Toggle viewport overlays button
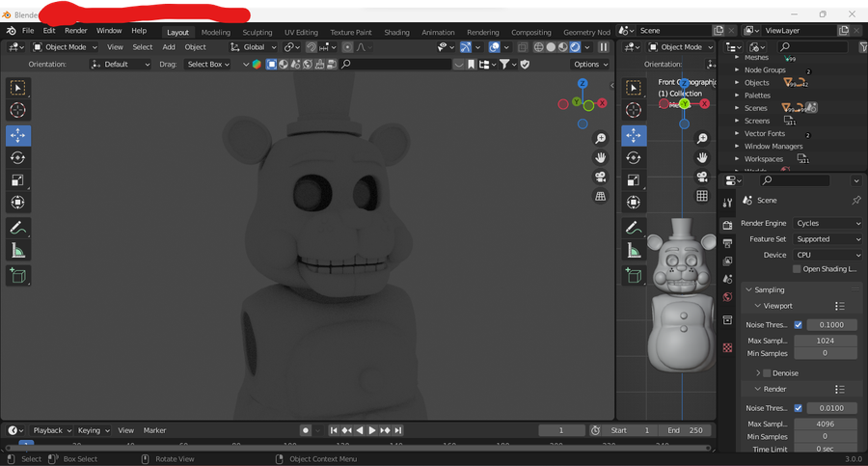This screenshot has width=868, height=466. pyautogui.click(x=495, y=47)
